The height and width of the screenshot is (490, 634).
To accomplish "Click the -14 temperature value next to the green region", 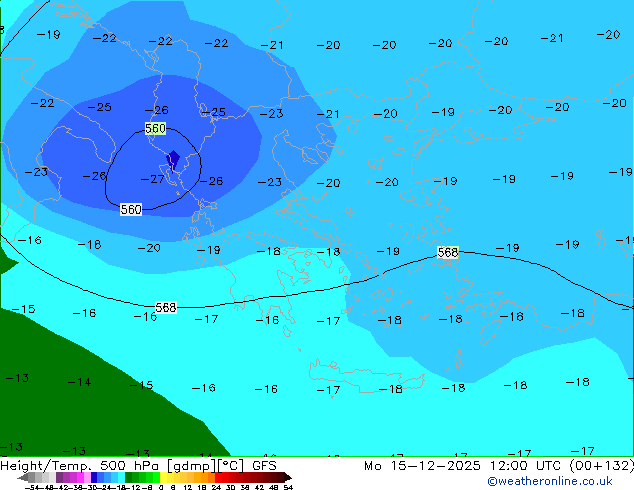I will (79, 382).
